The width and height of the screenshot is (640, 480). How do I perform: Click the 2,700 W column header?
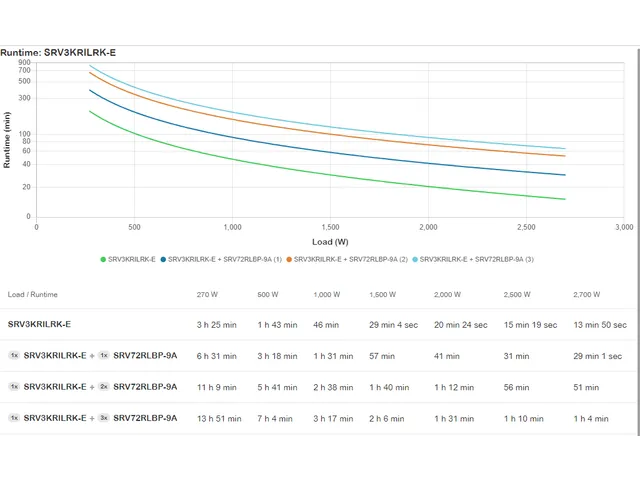pyautogui.click(x=589, y=295)
